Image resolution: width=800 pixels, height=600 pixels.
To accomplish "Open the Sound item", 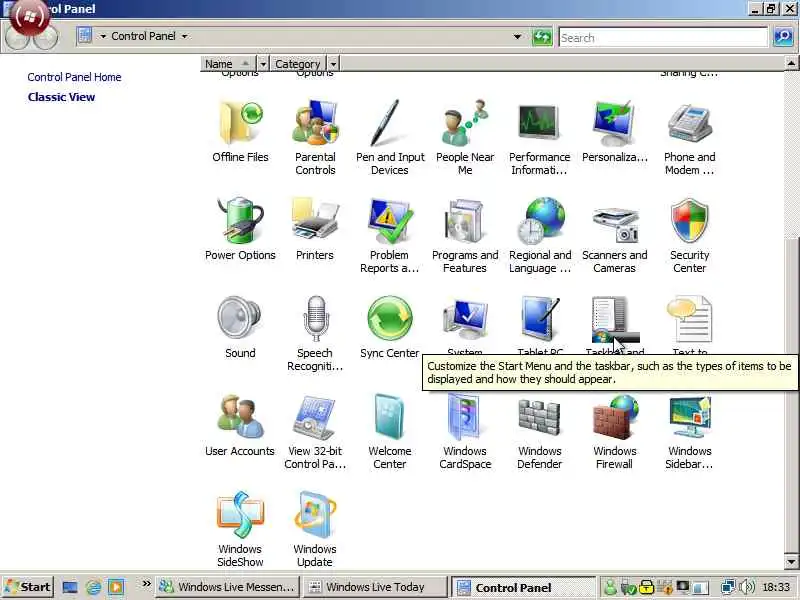I will tap(240, 327).
